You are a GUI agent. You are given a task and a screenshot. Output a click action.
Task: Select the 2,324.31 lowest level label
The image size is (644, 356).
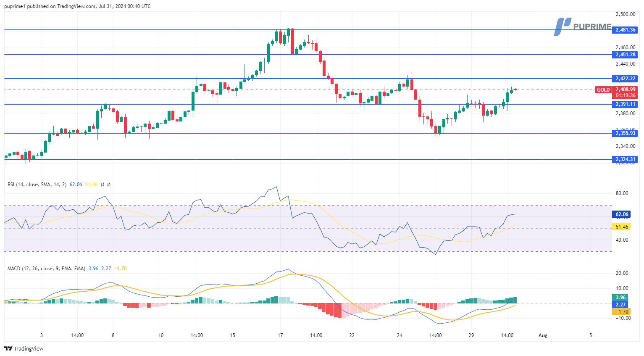coord(626,159)
